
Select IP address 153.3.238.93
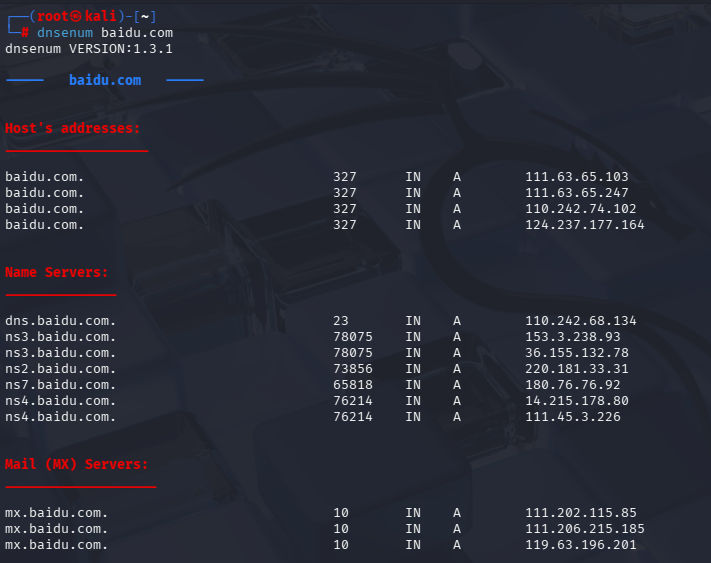click(x=573, y=337)
